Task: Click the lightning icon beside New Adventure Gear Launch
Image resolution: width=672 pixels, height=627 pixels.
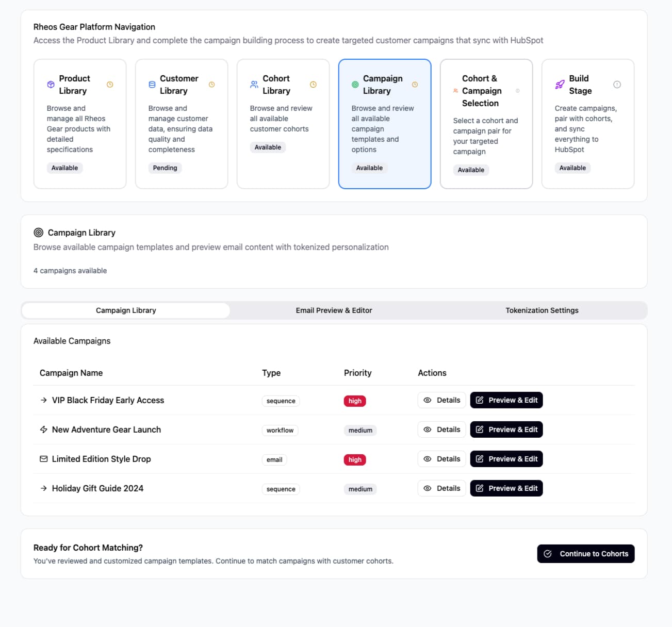Action: [x=44, y=430]
